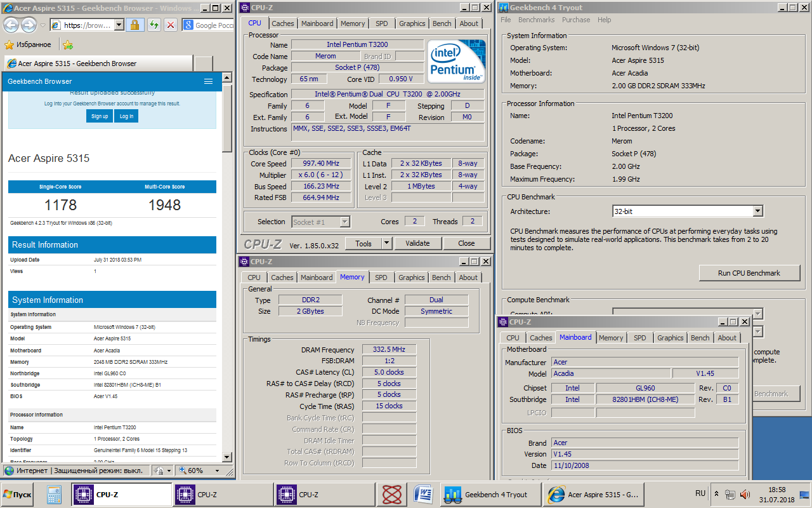The height and width of the screenshot is (508, 812).
Task: Switch to Caches tab in top CPU-Z window
Action: click(x=283, y=23)
